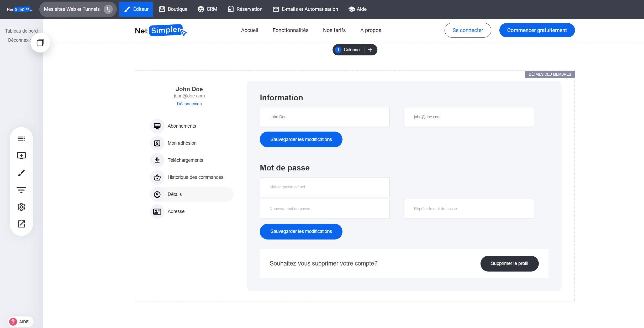Image resolution: width=644 pixels, height=328 pixels.
Task: Click the add section screen-plus icon
Action: pos(21,156)
